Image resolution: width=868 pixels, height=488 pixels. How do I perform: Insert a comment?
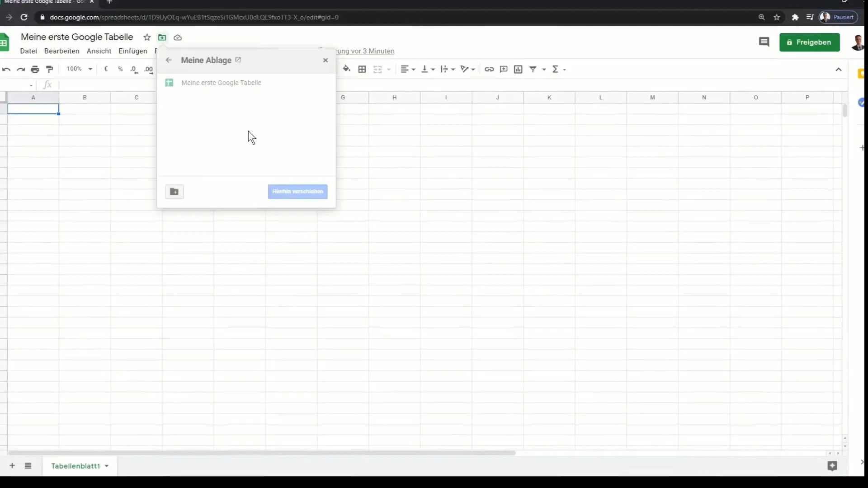click(504, 69)
